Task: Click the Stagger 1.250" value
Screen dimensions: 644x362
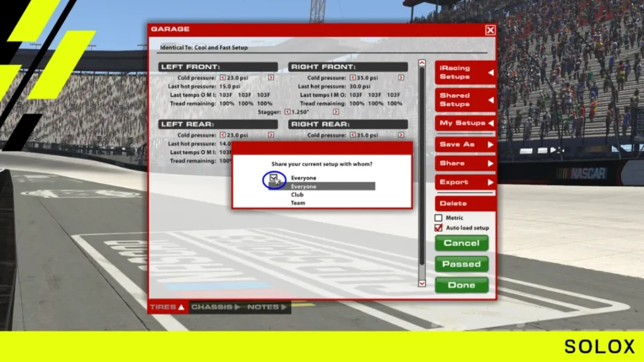Action: 300,112
